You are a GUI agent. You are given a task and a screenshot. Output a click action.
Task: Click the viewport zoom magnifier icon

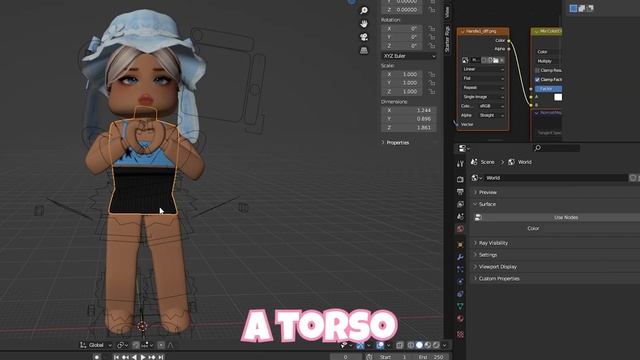364,11
